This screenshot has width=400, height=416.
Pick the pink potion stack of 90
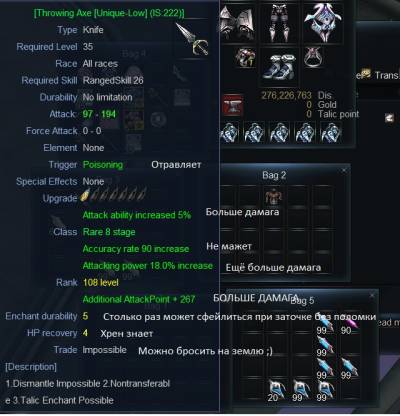pos(349,325)
